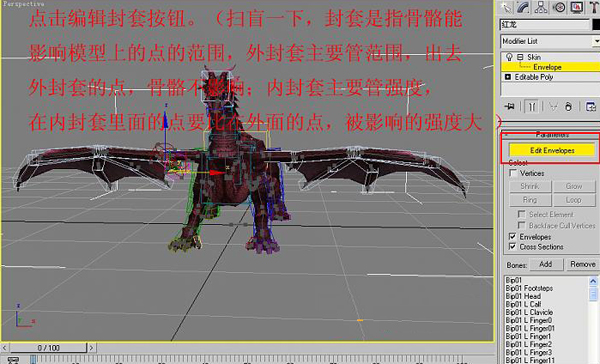
Task: Switch to the Modify panel tab
Action: tap(523, 7)
